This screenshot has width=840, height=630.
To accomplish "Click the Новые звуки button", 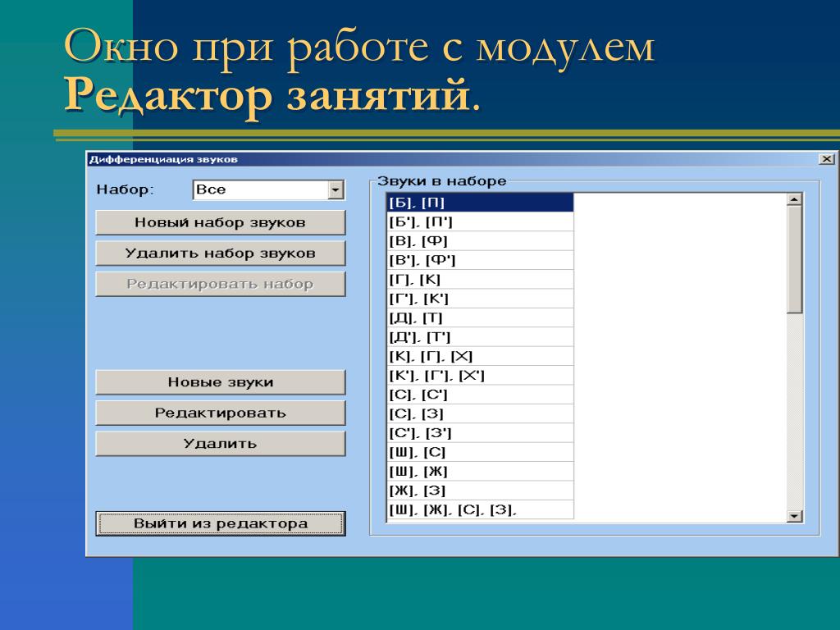I will (220, 382).
